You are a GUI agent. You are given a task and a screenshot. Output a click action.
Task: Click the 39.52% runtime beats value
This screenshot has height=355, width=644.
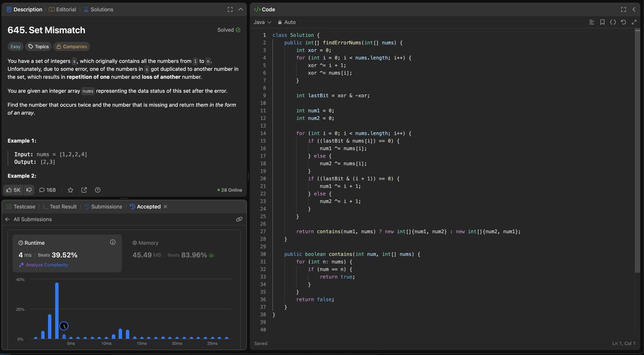coord(65,255)
